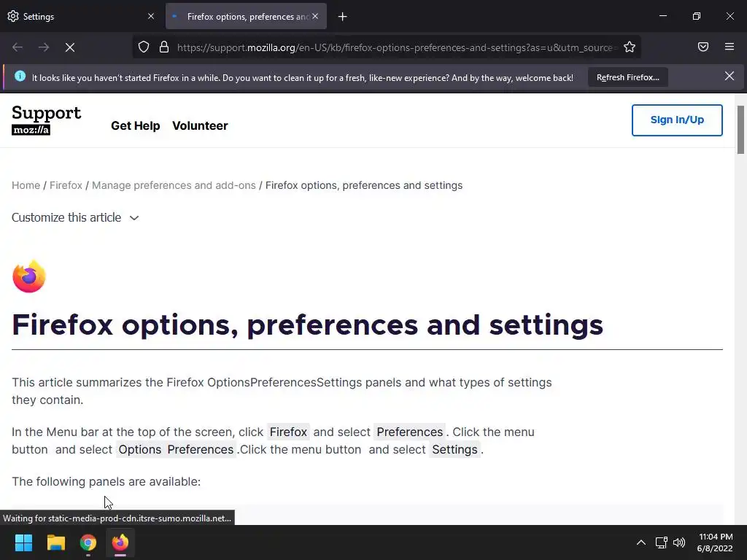Click the Refresh Firefox... button
The width and height of the screenshot is (747, 560).
pos(628,77)
